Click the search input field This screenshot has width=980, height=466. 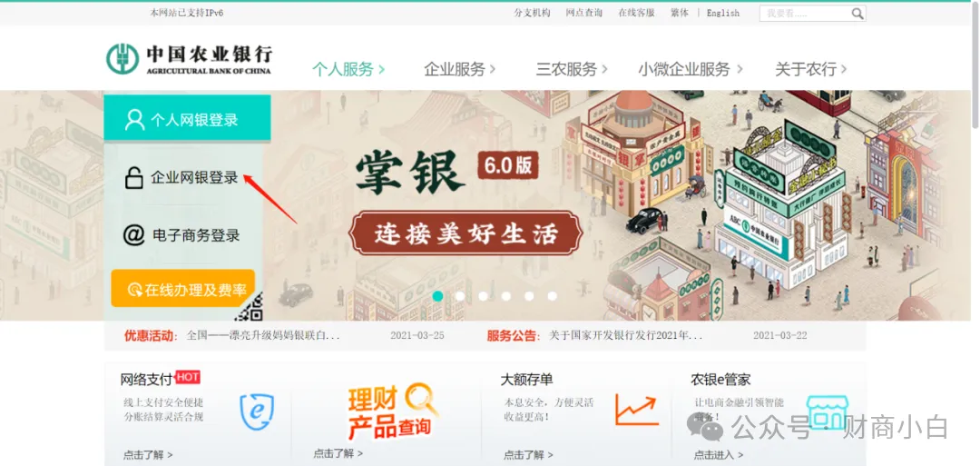(806, 13)
